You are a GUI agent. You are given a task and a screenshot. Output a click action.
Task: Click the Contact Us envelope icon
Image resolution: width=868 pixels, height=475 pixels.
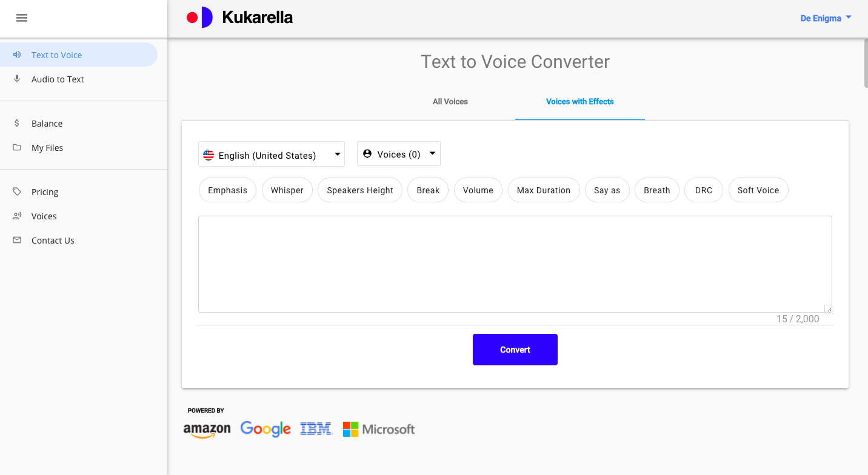coord(17,240)
